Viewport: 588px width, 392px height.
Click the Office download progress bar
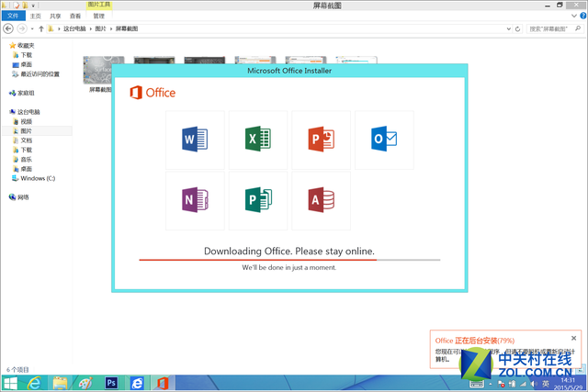tap(289, 260)
